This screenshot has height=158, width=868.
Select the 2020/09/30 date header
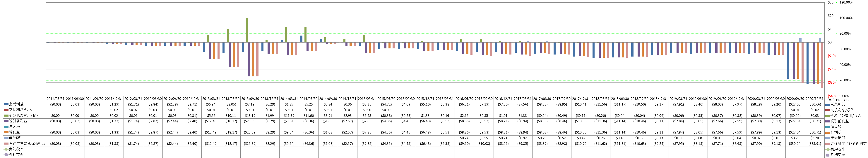coord(795,99)
